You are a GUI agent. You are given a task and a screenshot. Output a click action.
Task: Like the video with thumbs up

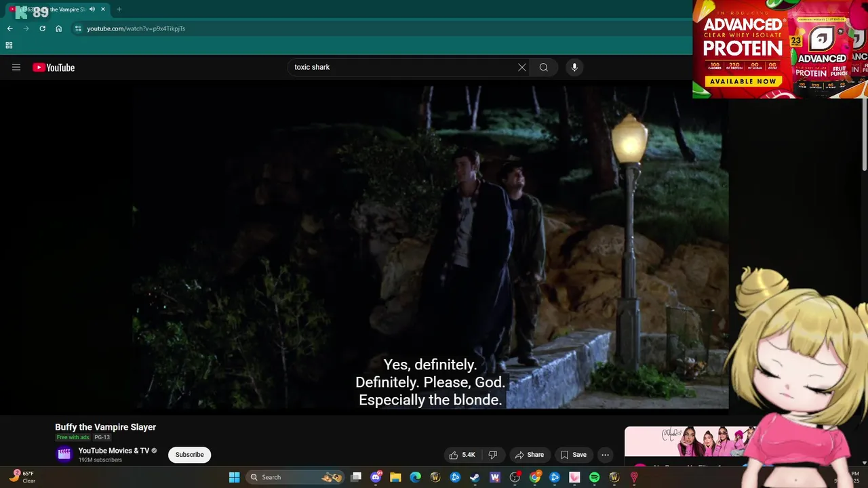tap(462, 455)
